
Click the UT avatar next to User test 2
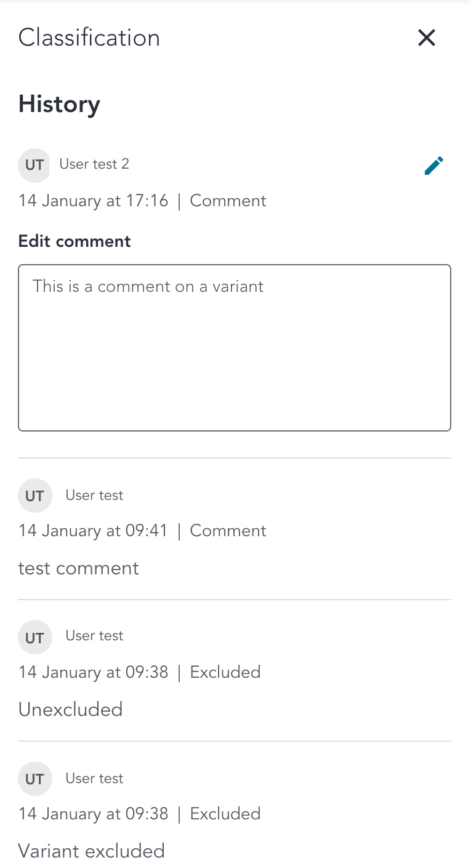[34, 165]
